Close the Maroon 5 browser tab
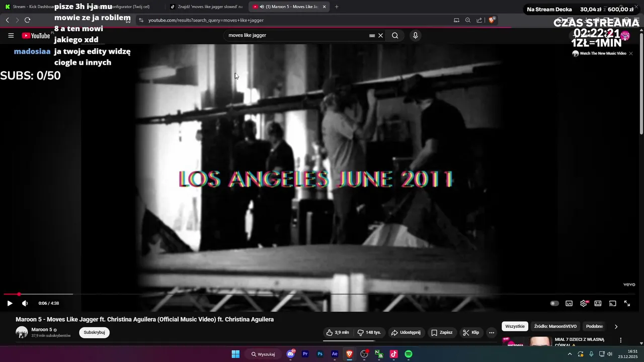 click(324, 7)
